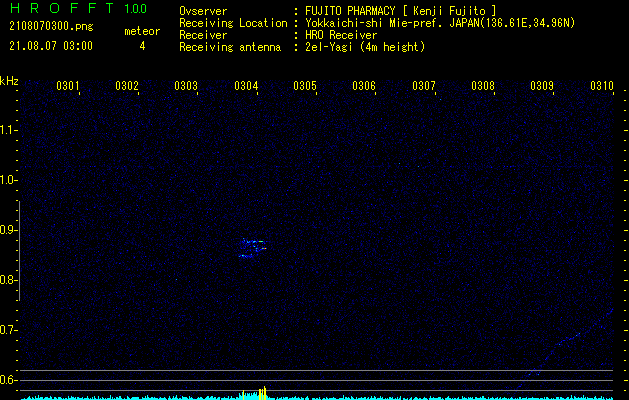This screenshot has height=400, width=629.
Task: Click the 0306 time marker
Action: pos(364,86)
